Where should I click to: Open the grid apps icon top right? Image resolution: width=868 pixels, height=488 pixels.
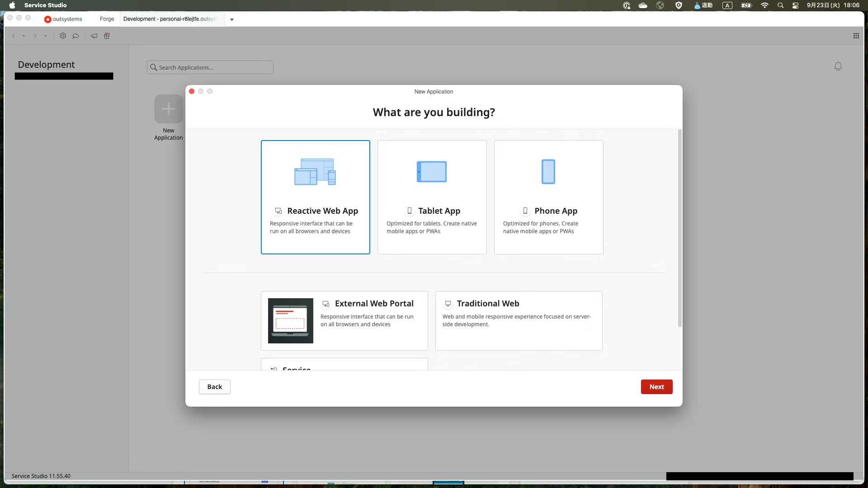pyautogui.click(x=856, y=36)
